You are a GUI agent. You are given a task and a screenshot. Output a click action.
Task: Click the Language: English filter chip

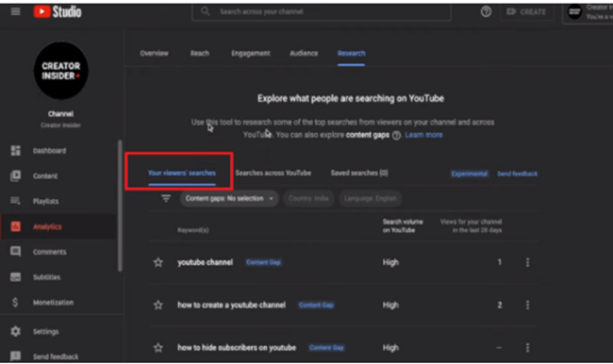pos(371,198)
